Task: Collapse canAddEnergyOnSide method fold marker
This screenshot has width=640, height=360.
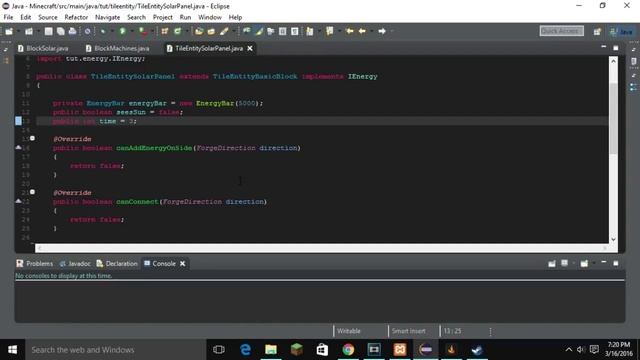Action: tap(32, 139)
